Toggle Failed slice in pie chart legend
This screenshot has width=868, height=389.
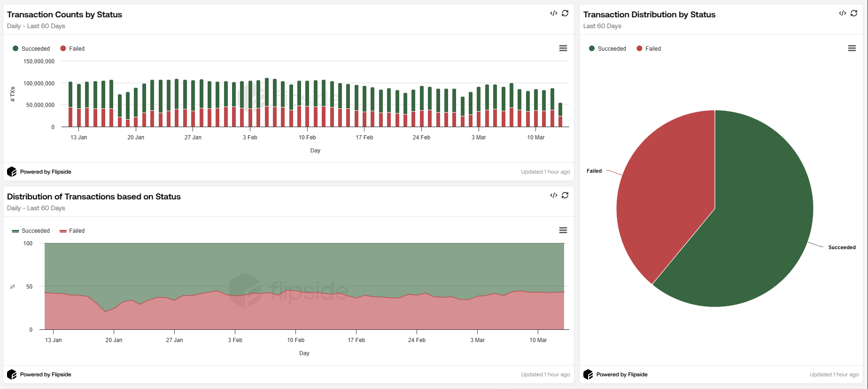(649, 49)
